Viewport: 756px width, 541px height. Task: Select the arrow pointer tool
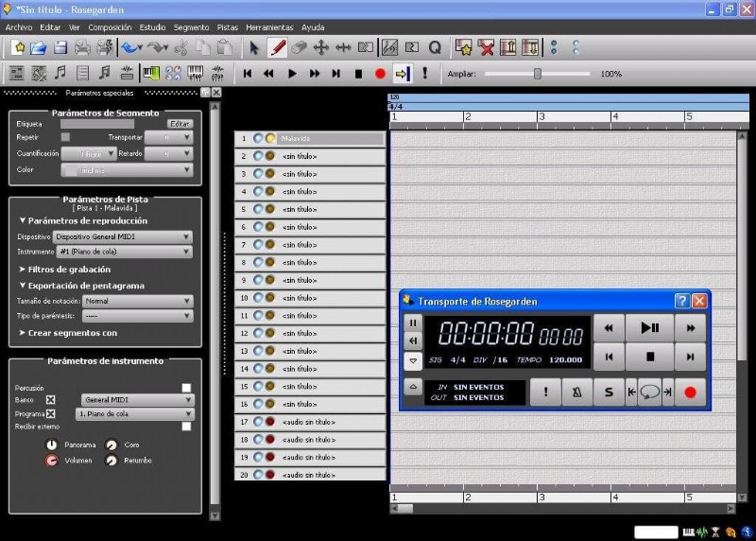pos(254,48)
